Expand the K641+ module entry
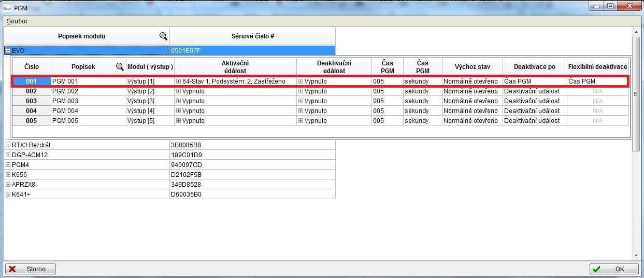 tap(8, 194)
